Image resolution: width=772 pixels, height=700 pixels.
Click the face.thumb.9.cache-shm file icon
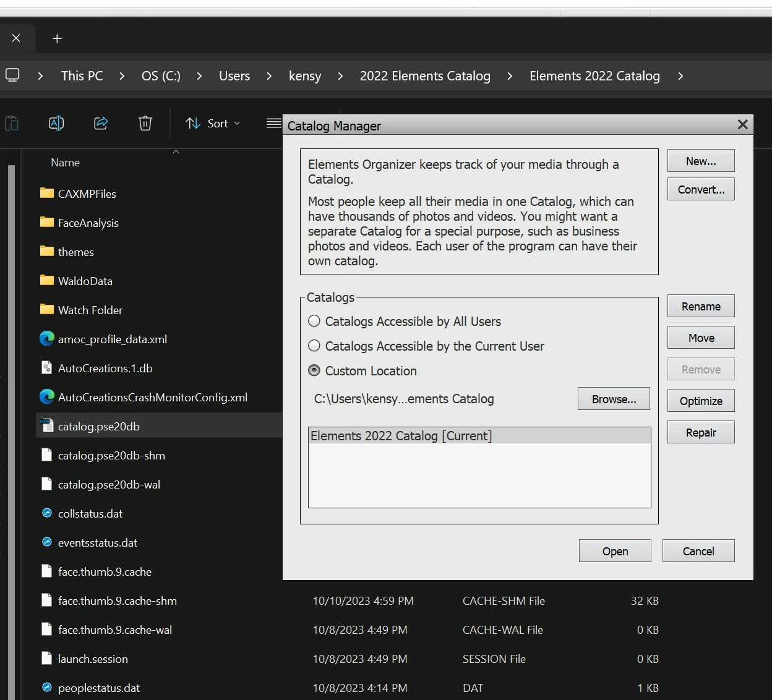[47, 600]
